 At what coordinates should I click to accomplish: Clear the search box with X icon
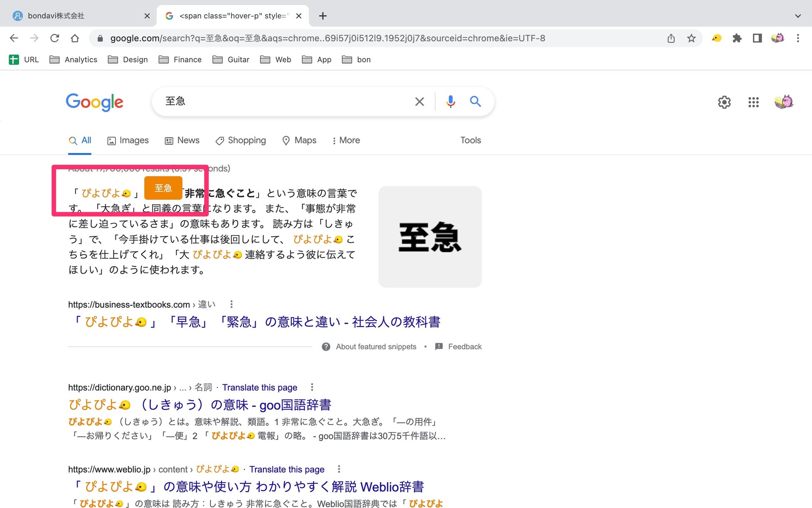[x=419, y=101]
